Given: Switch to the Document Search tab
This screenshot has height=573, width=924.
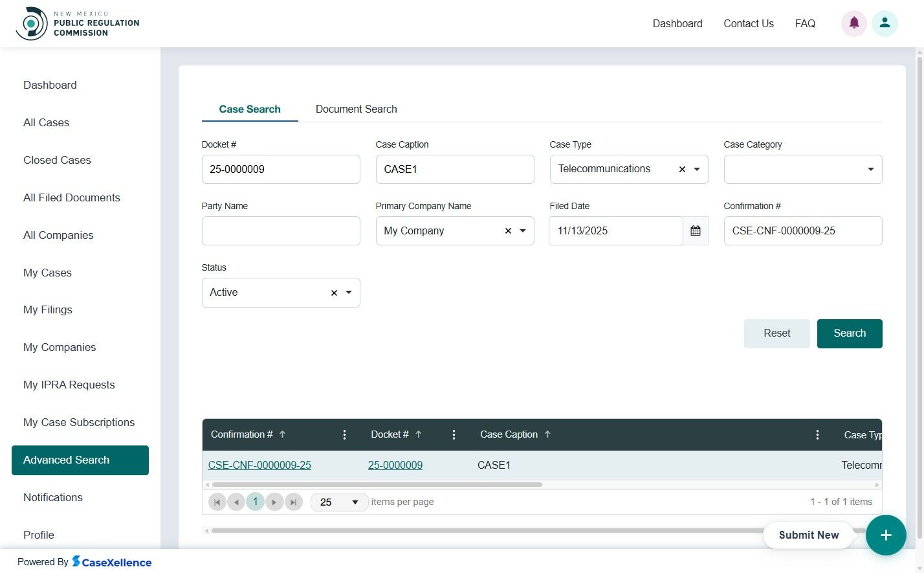Looking at the screenshot, I should click(x=356, y=109).
